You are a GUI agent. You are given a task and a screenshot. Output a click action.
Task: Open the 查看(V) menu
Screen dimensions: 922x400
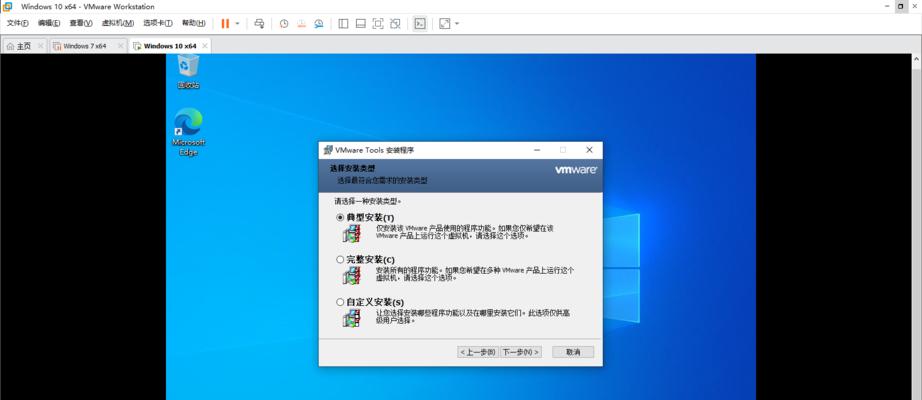click(81, 24)
